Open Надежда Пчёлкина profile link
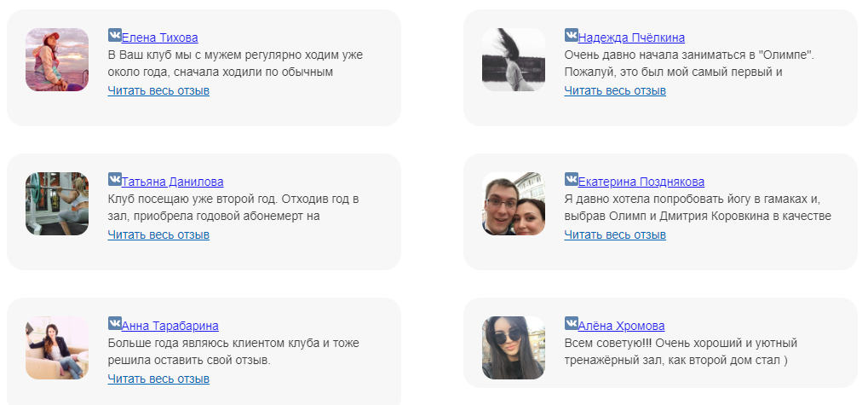 tap(631, 38)
